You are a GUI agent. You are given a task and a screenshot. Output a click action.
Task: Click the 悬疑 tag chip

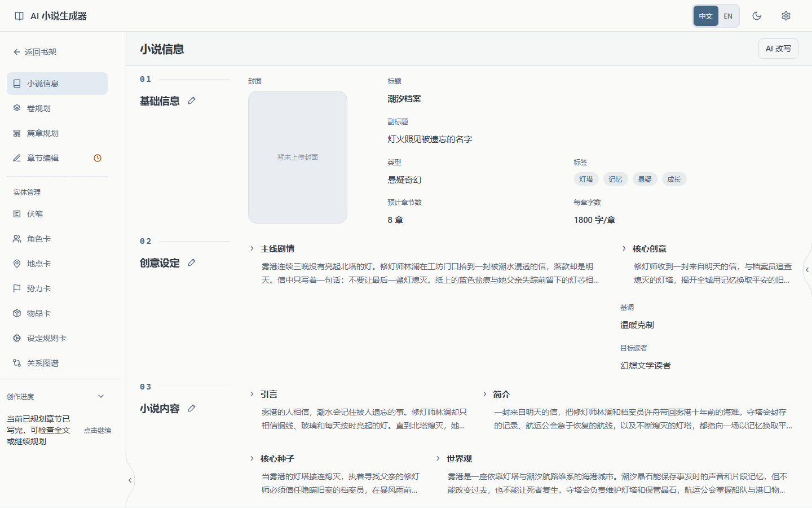[645, 179]
